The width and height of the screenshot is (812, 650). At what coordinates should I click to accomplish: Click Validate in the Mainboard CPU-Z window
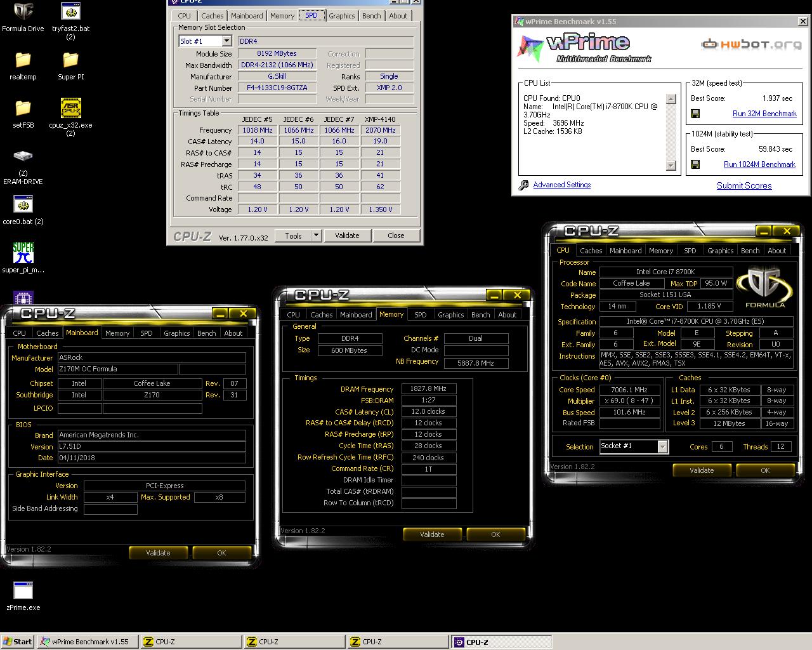pyautogui.click(x=158, y=553)
